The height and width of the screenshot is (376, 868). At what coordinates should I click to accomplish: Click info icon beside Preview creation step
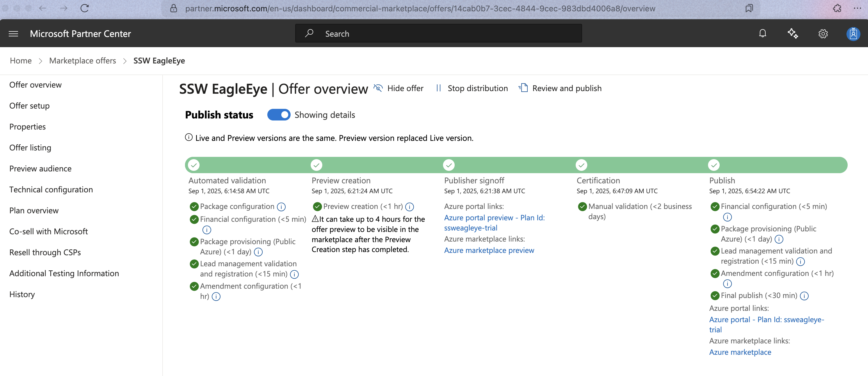click(x=409, y=207)
